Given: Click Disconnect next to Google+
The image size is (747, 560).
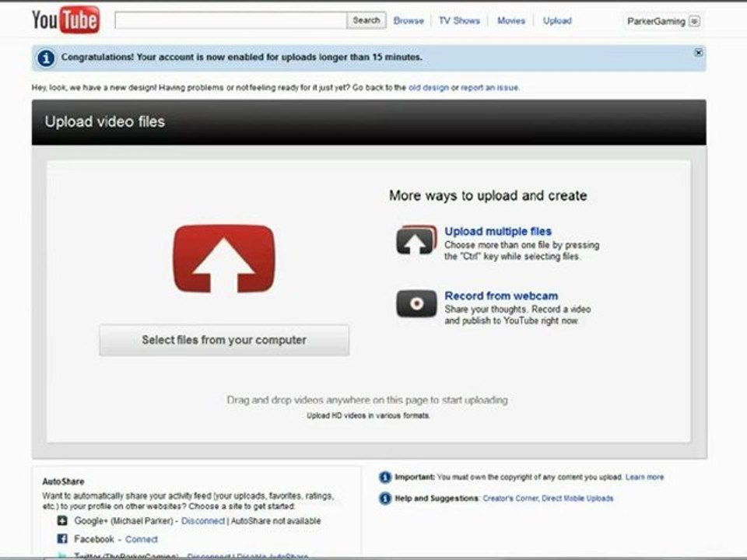Looking at the screenshot, I should point(203,521).
